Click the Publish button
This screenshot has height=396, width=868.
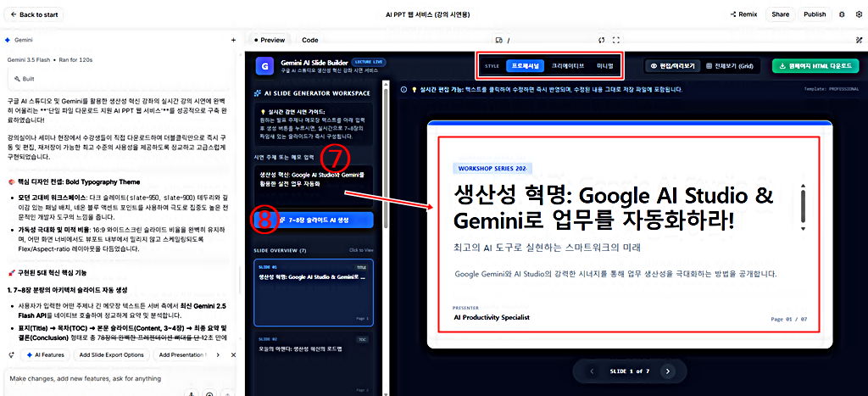815,15
